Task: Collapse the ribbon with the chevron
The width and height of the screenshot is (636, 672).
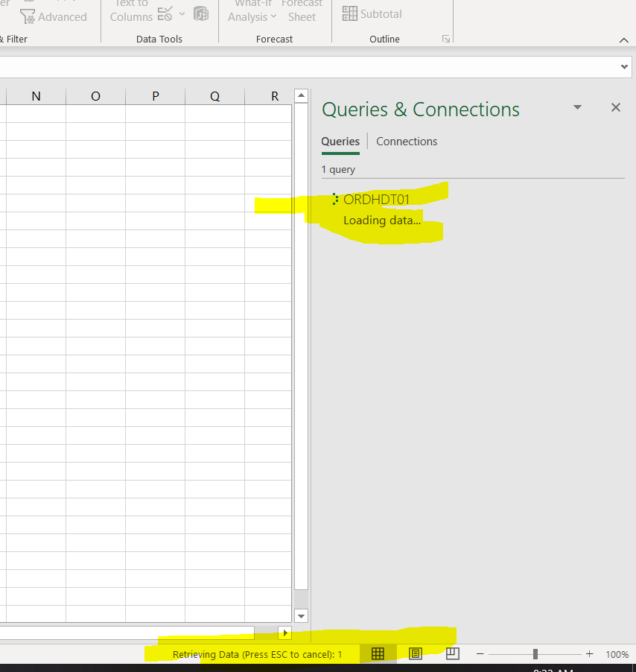Action: 624,40
